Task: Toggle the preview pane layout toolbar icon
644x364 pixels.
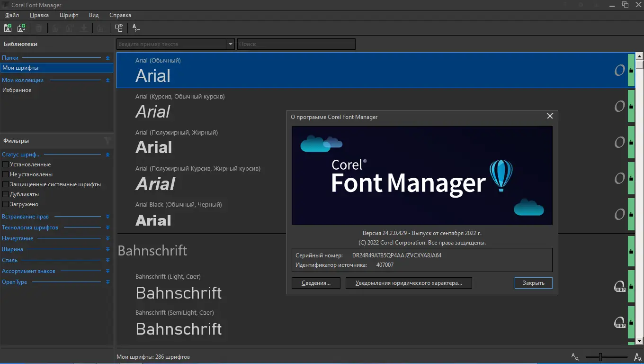Action: click(x=118, y=28)
